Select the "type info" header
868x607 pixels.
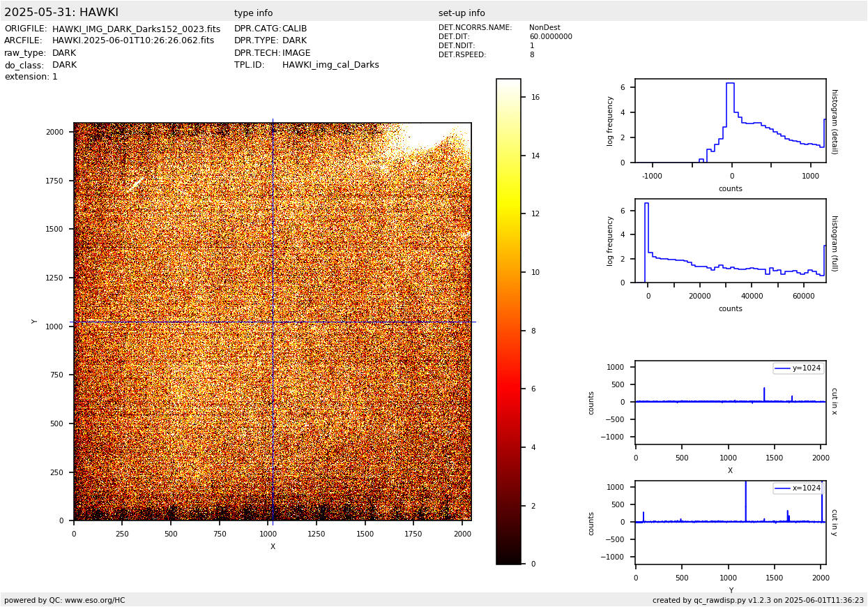(253, 13)
